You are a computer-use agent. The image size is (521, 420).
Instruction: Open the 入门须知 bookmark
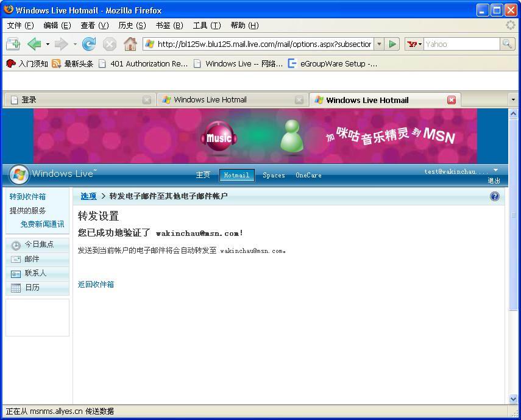(27, 64)
